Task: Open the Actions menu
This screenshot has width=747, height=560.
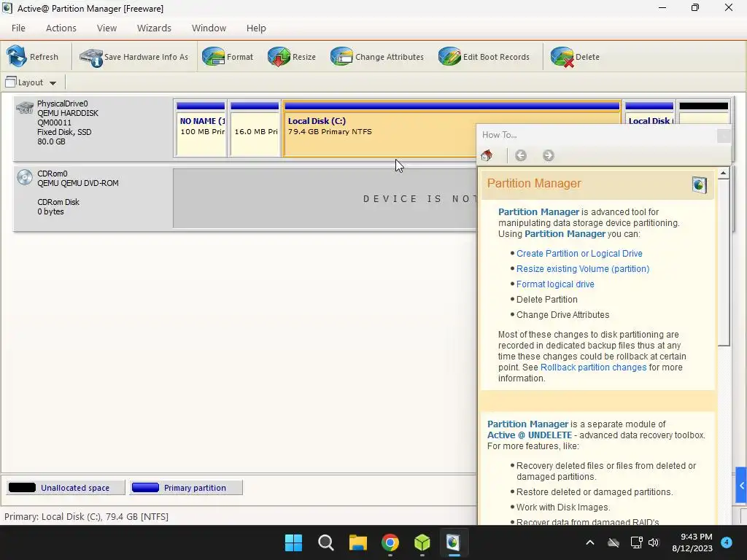Action: point(61,28)
